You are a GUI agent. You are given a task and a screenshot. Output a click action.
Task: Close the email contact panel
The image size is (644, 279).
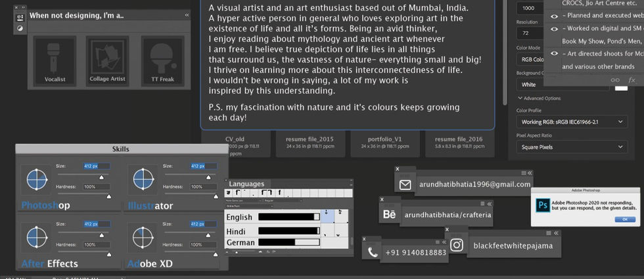[397, 169]
